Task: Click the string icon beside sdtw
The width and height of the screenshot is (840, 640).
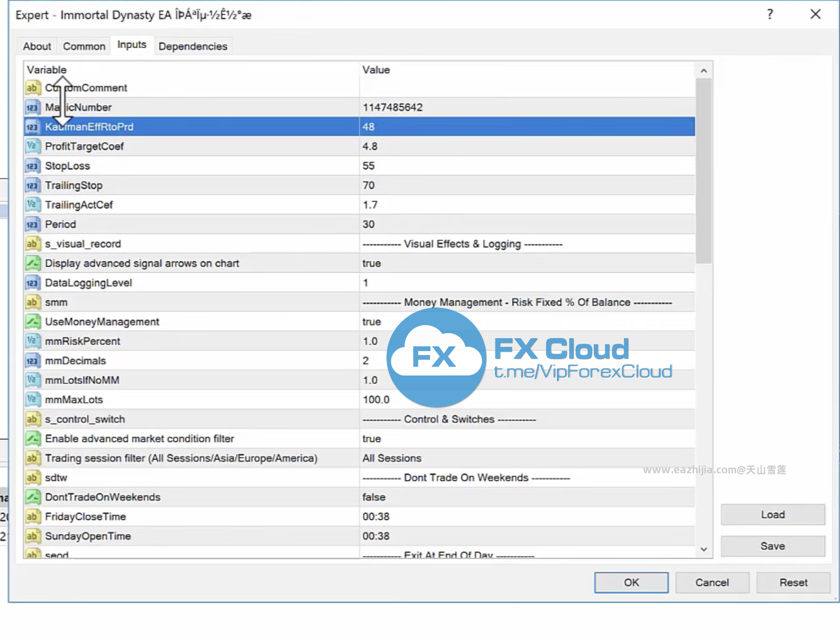Action: click(x=32, y=478)
